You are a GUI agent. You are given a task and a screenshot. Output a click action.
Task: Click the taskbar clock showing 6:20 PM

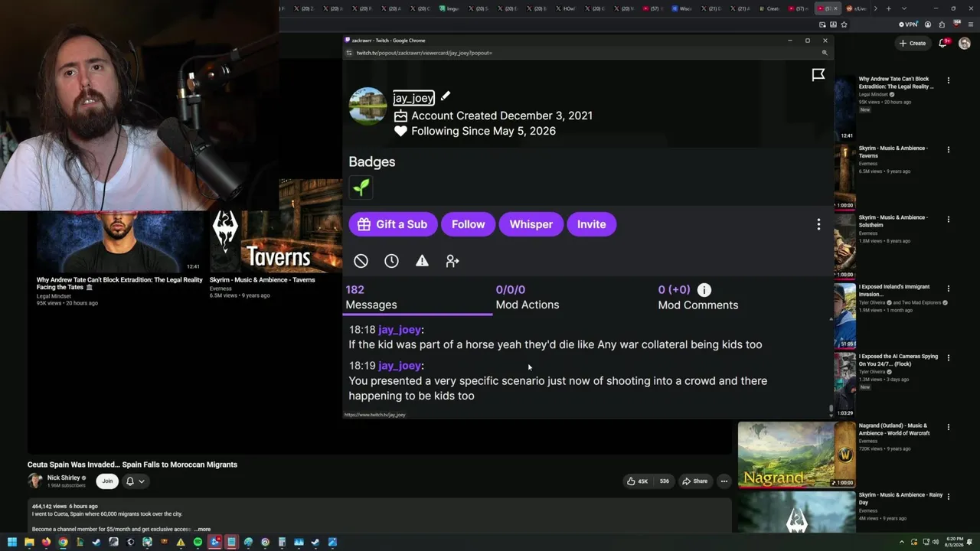(955, 543)
